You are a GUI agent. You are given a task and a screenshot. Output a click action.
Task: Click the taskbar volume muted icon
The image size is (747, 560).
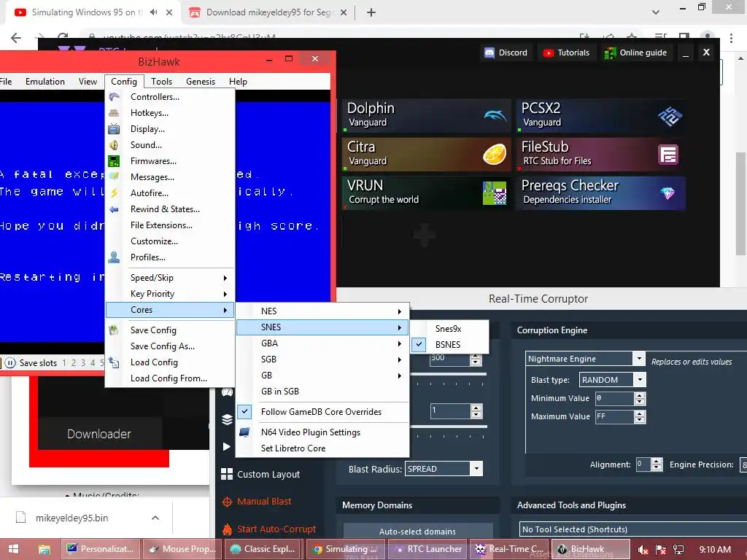[642, 550]
